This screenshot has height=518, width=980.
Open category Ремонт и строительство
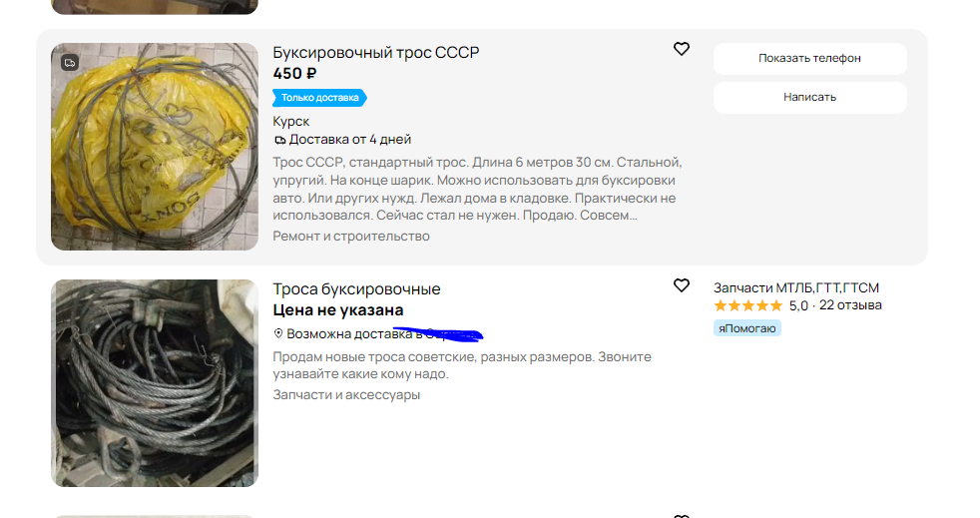351,237
